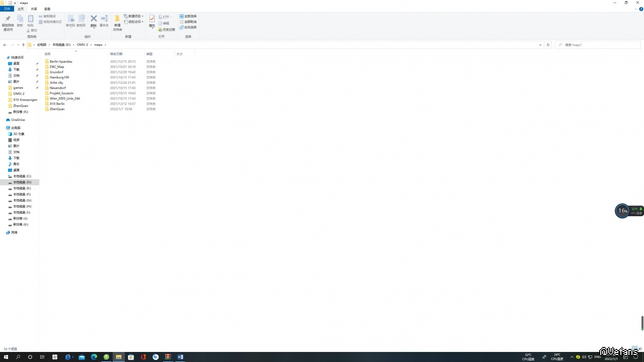
Task: Click 全部取消 select none
Action: click(x=188, y=22)
